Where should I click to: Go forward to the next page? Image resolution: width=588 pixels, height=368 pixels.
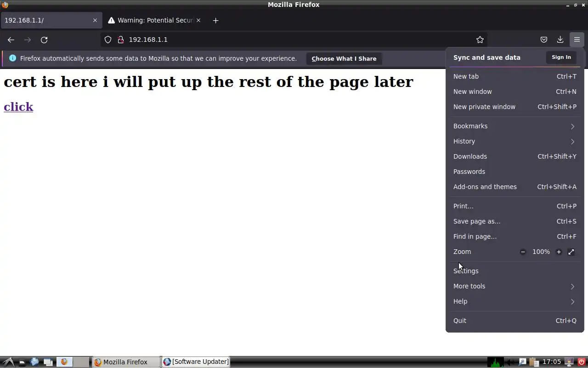coord(28,40)
